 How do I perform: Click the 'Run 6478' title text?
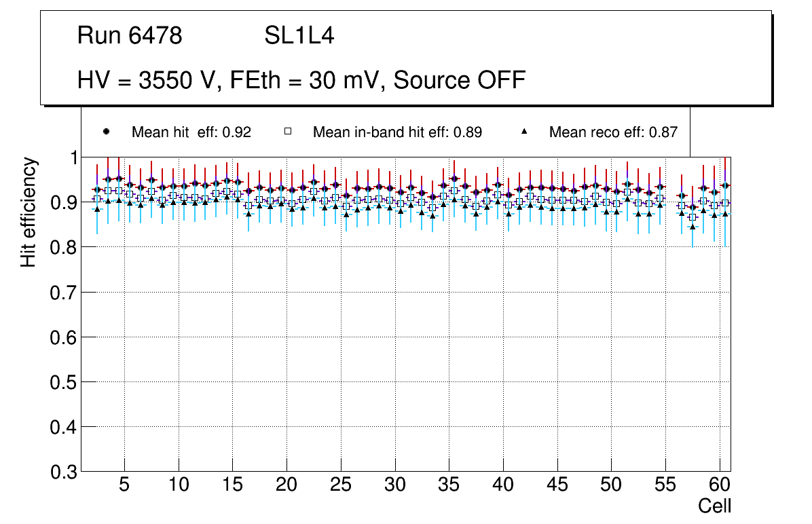(x=130, y=36)
